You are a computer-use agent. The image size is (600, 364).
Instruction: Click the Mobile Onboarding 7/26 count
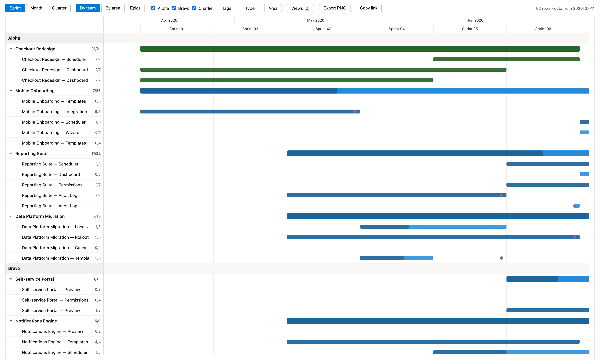coord(96,91)
